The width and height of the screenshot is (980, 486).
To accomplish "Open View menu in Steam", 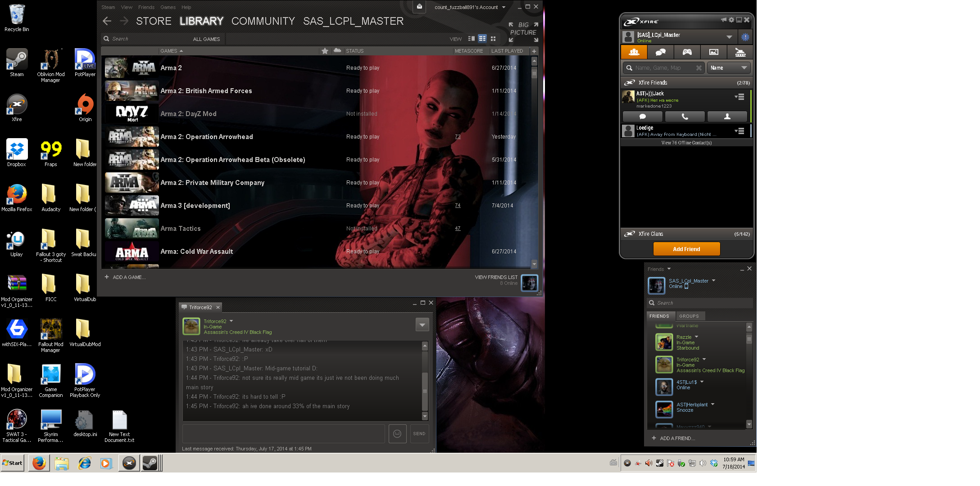I will click(x=127, y=7).
